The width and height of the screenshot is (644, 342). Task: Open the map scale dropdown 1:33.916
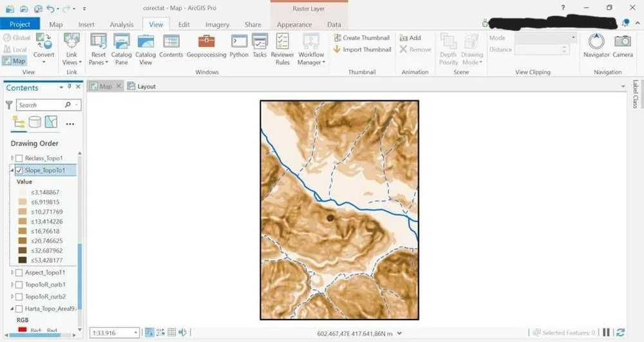click(135, 332)
